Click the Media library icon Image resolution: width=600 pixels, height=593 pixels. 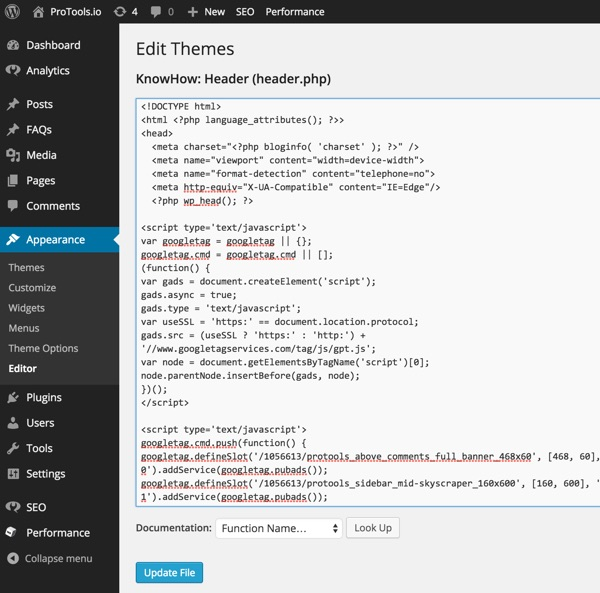click(x=13, y=155)
